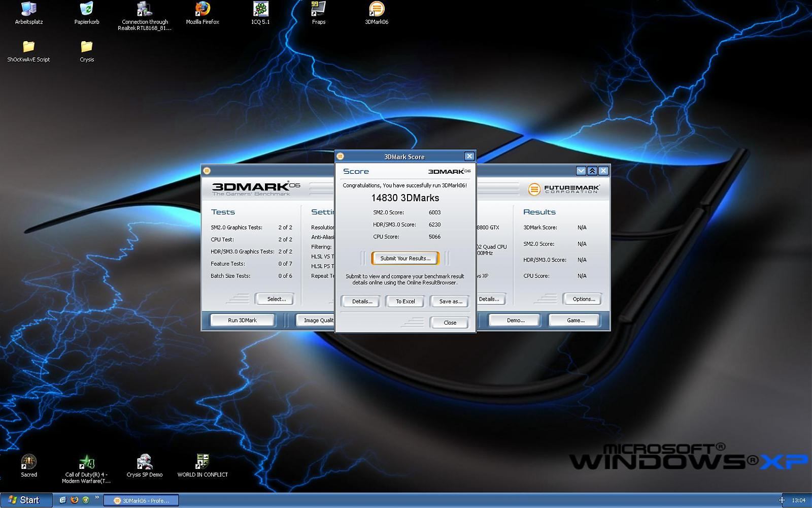
Task: Click Feature Tests row showing 0 of 7
Action: pos(251,264)
